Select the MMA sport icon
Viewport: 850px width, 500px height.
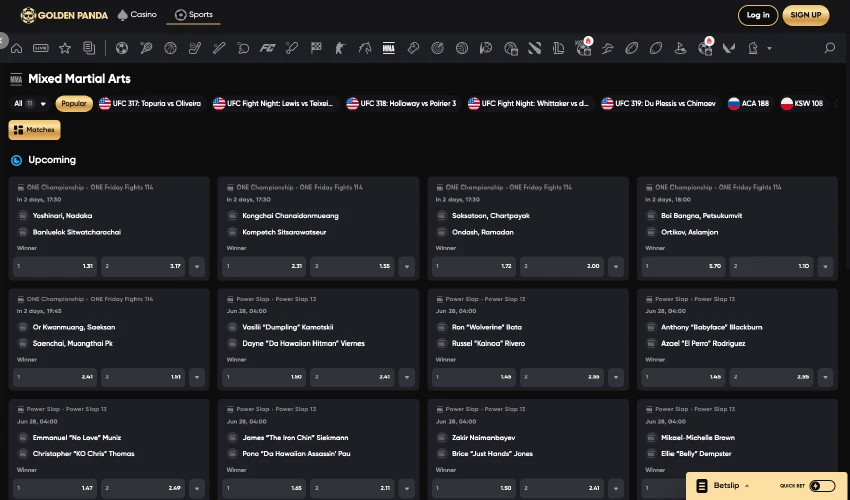click(x=389, y=48)
